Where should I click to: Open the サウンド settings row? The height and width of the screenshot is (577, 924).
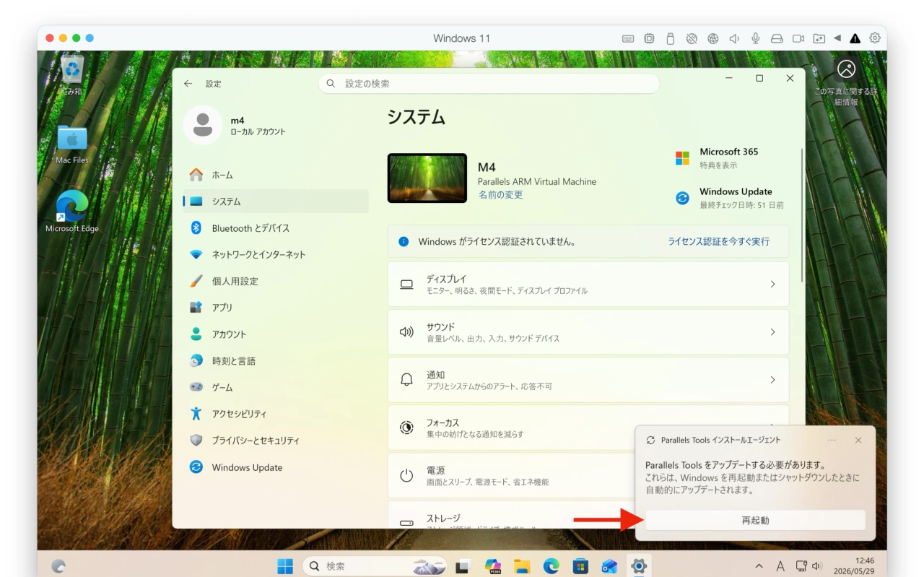tap(588, 332)
